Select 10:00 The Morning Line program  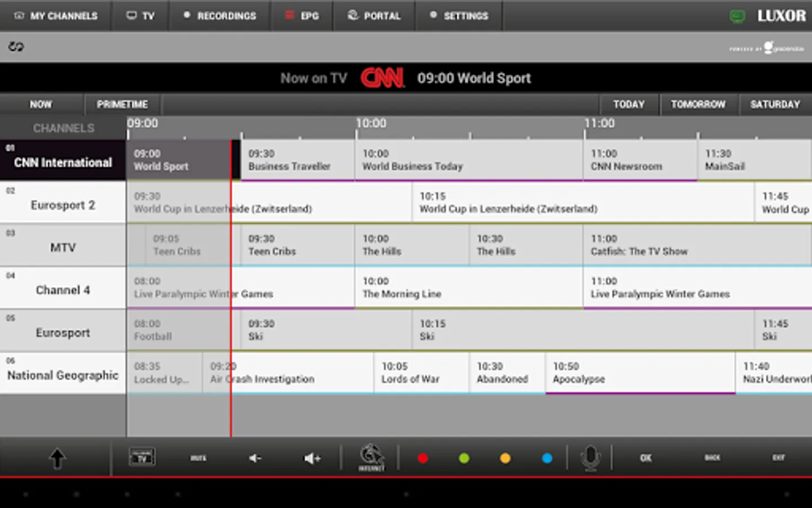coord(469,288)
